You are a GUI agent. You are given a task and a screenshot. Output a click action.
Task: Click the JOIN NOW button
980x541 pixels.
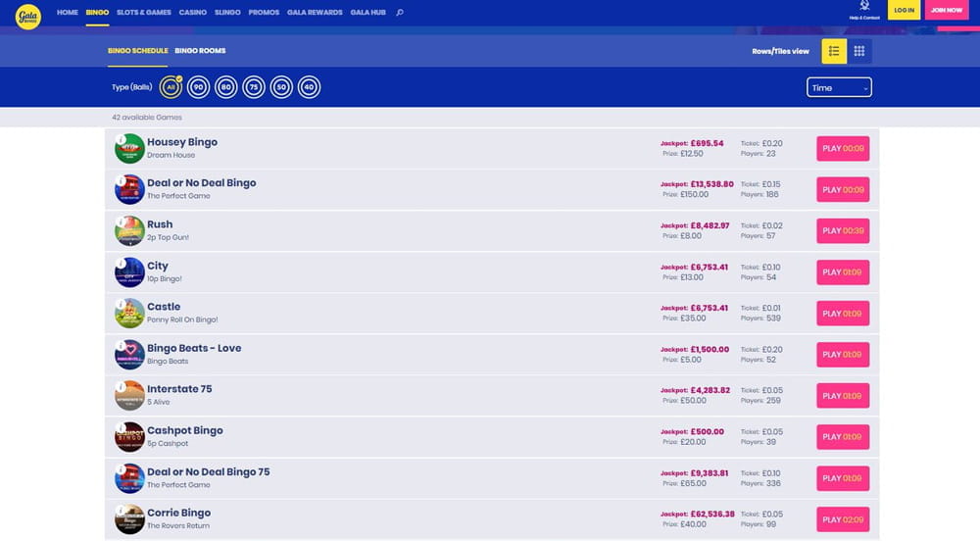[947, 10]
